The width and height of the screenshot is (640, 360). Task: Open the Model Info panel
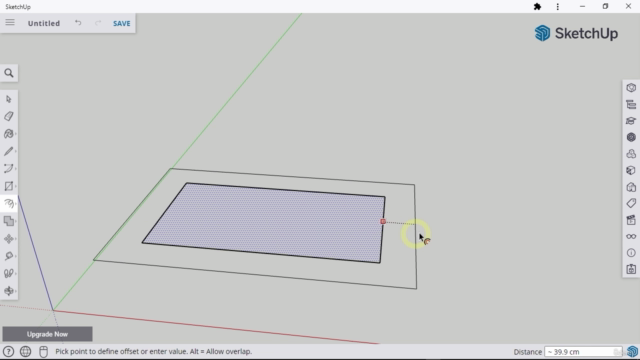tap(631, 253)
